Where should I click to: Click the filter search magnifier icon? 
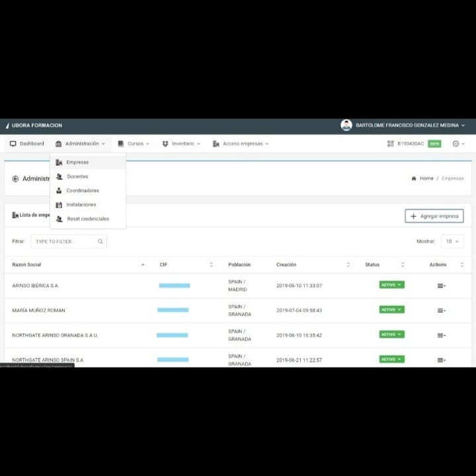click(x=100, y=241)
